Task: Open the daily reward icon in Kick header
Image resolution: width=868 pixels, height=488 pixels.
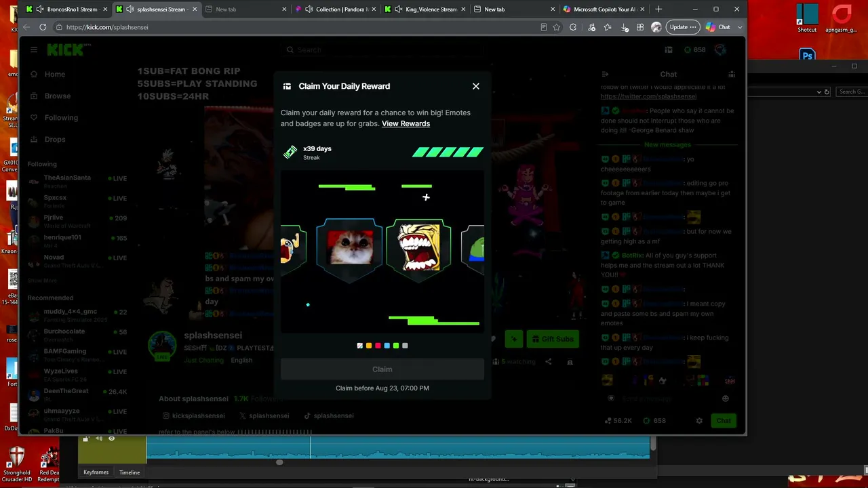Action: [669, 49]
